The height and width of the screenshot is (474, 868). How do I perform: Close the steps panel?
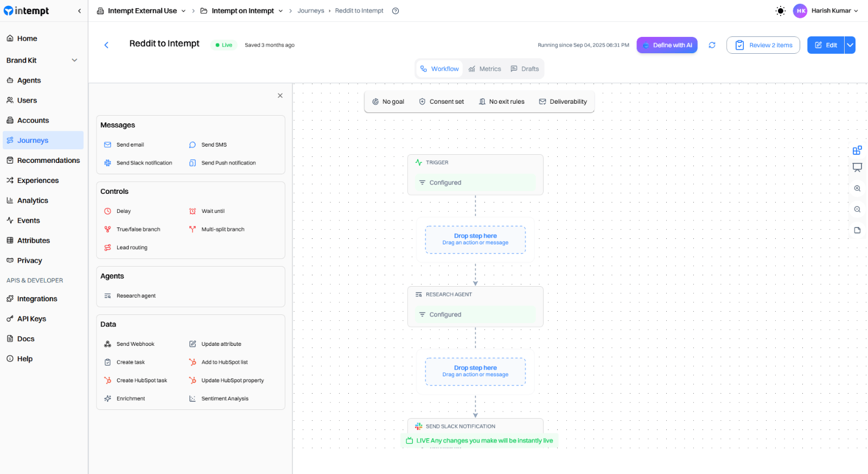(x=280, y=96)
